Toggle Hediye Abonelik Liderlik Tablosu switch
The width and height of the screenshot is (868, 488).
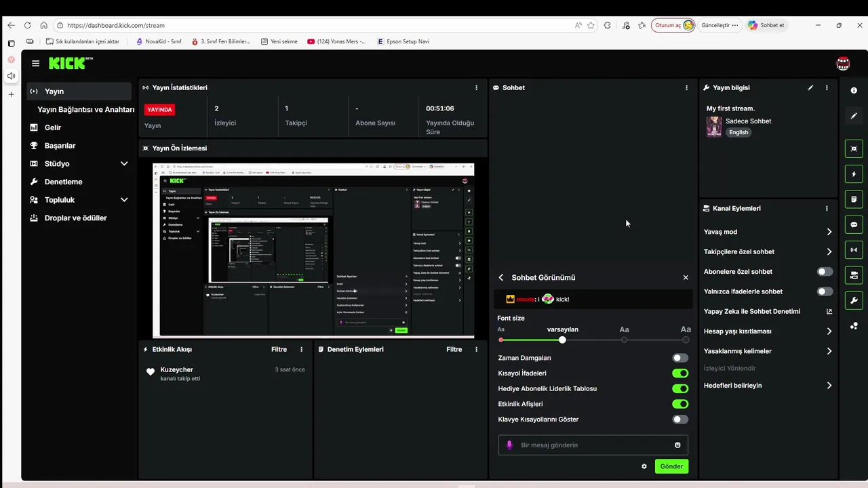[680, 388]
